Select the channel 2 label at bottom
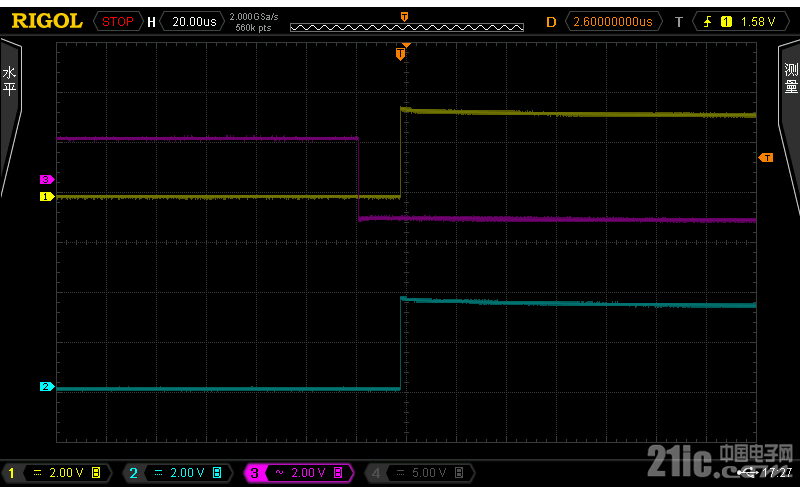 [133, 473]
